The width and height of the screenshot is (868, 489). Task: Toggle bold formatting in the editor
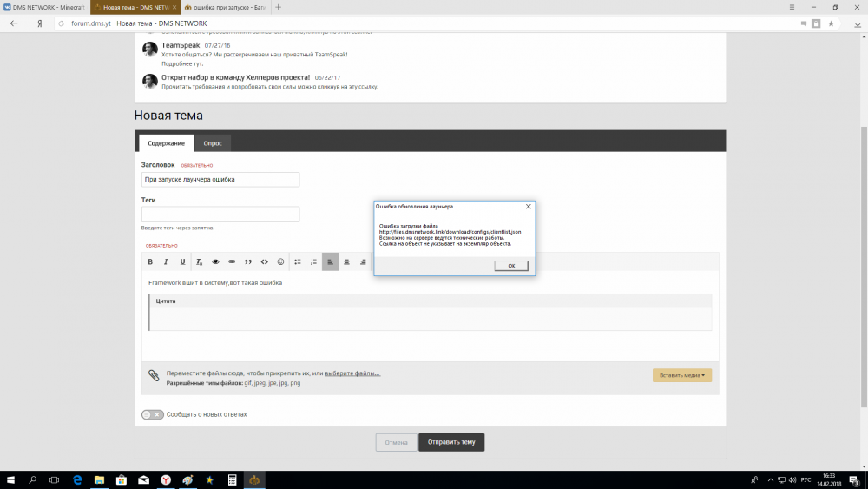150,261
